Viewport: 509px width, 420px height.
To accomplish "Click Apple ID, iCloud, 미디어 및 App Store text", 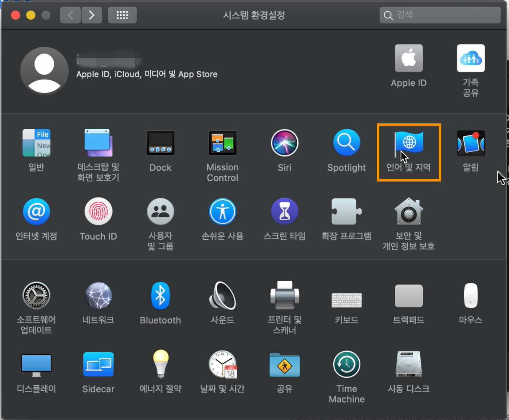I will coord(147,74).
